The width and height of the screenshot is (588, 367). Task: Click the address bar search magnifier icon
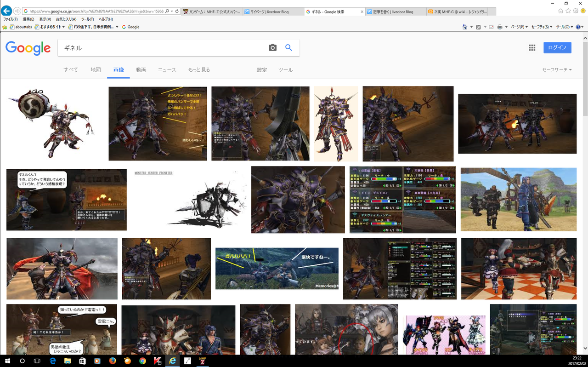pyautogui.click(x=166, y=11)
